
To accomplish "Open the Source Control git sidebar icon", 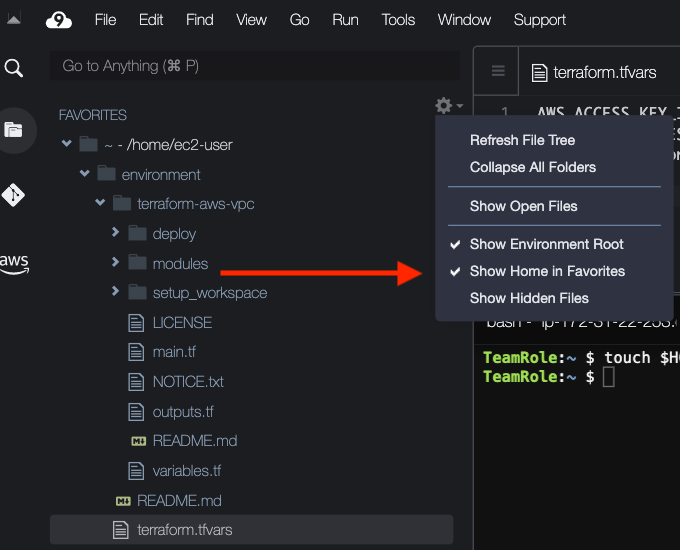I will (x=13, y=195).
